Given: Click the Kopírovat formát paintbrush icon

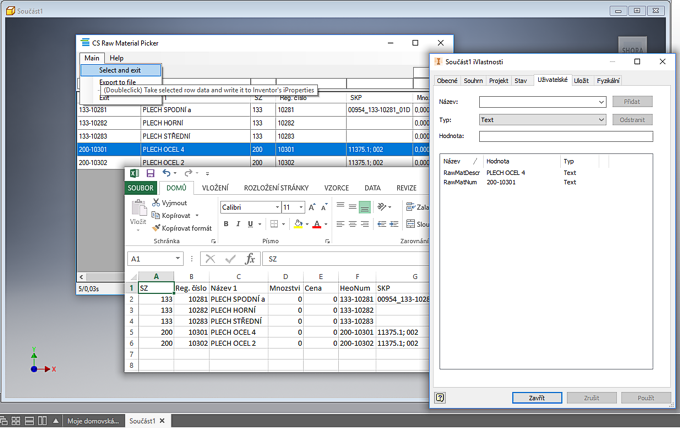Looking at the screenshot, I should pos(155,228).
